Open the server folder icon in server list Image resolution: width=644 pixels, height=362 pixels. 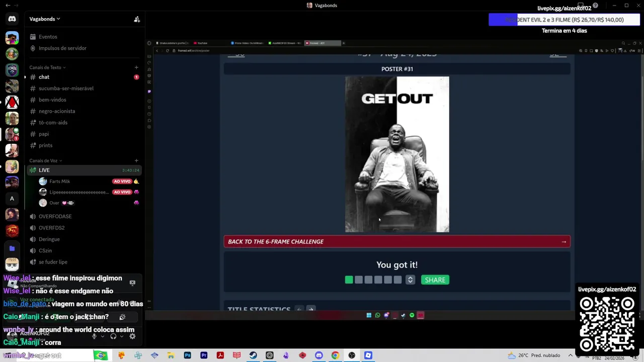click(x=12, y=248)
